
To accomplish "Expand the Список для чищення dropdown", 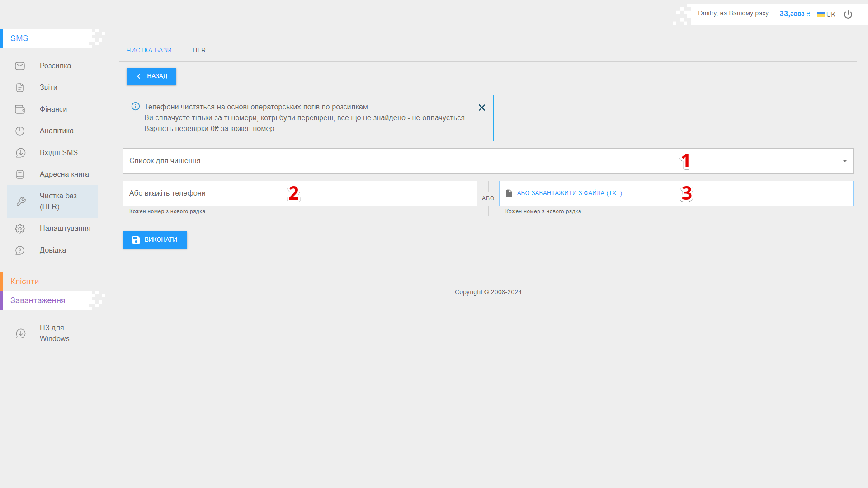I will tap(844, 161).
